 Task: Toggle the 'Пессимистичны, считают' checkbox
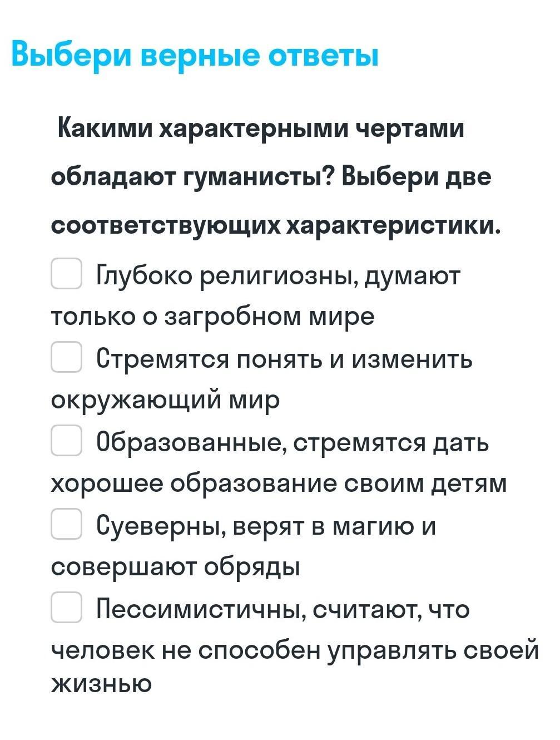click(67, 608)
